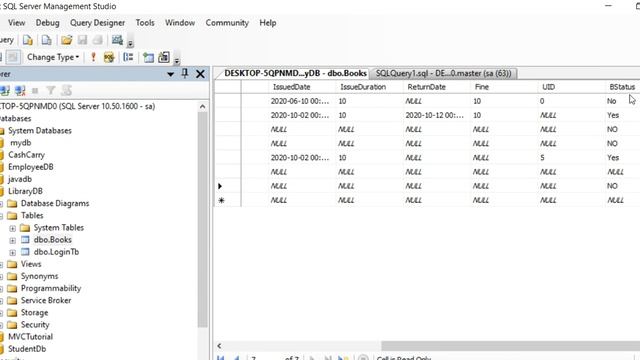Screen dimensions: 640x360
Task: Click the second new query file icon
Action: click(x=47, y=40)
